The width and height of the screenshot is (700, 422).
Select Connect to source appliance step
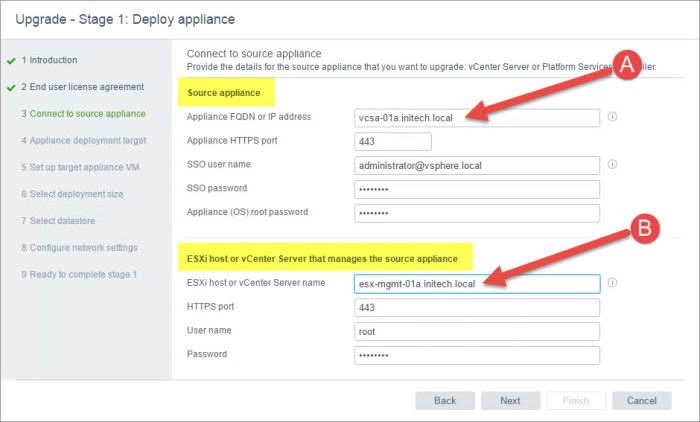point(83,114)
